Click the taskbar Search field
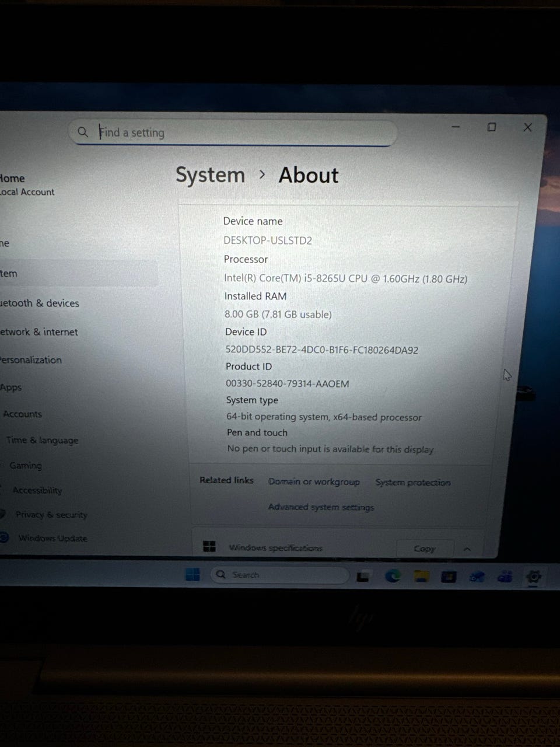 279,575
